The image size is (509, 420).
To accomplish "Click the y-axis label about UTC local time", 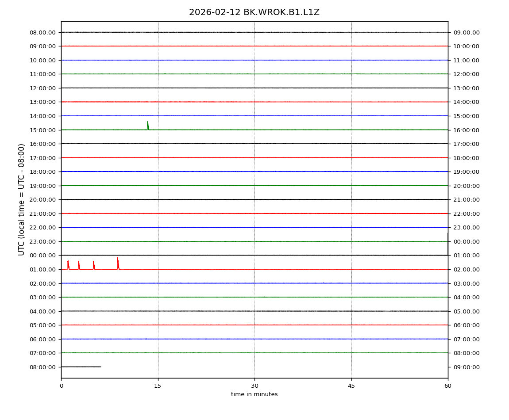I will click(22, 199).
